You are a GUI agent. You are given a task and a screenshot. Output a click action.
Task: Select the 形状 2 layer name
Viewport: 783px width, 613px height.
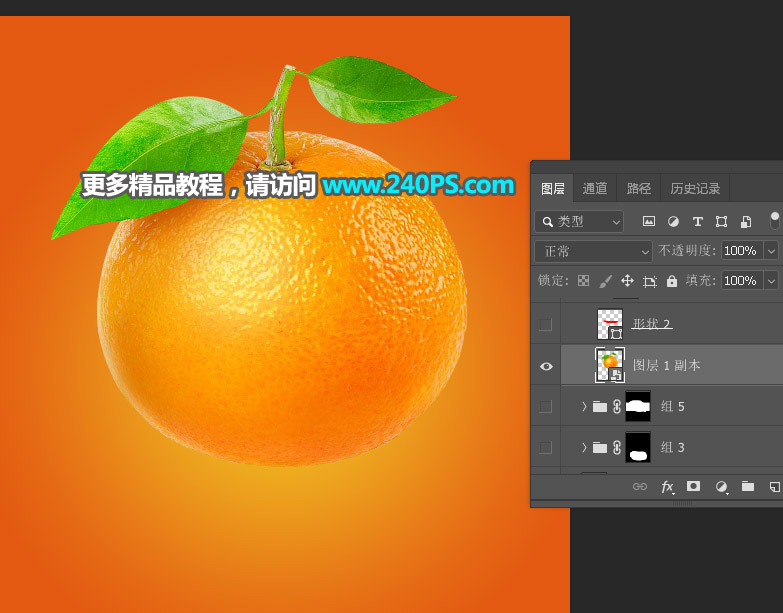(652, 323)
